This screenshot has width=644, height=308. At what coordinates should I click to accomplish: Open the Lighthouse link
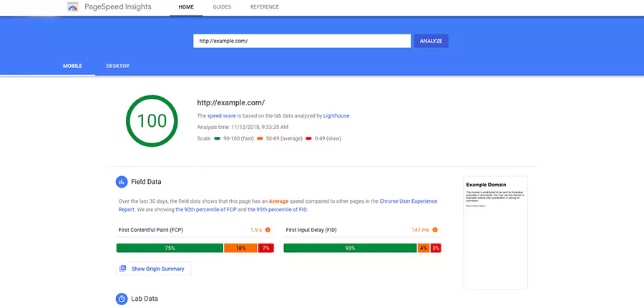(336, 116)
